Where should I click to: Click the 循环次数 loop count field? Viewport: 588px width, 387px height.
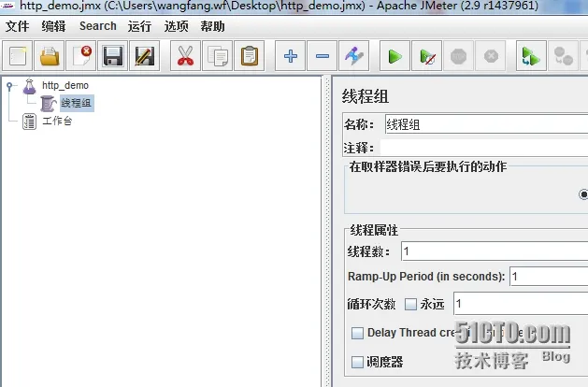(521, 304)
